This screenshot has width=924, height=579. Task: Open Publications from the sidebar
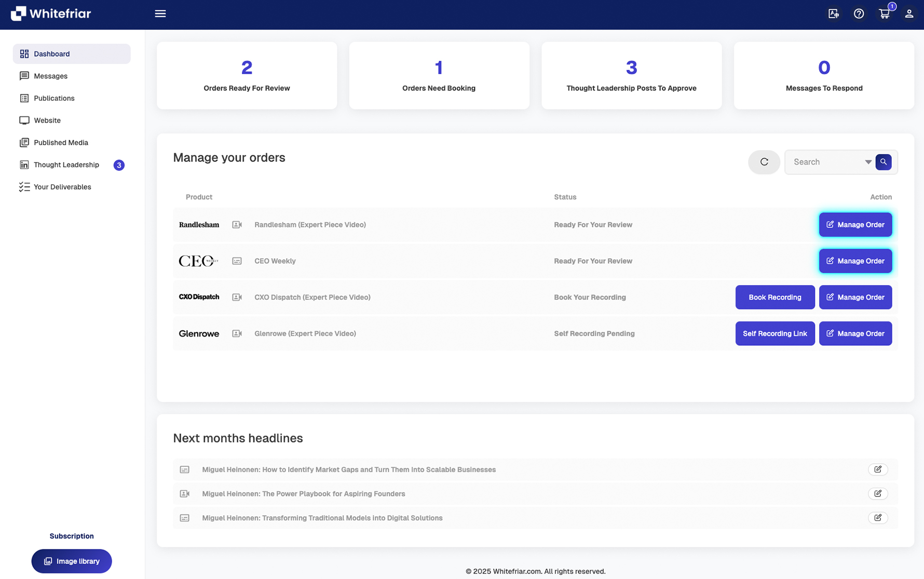[54, 98]
